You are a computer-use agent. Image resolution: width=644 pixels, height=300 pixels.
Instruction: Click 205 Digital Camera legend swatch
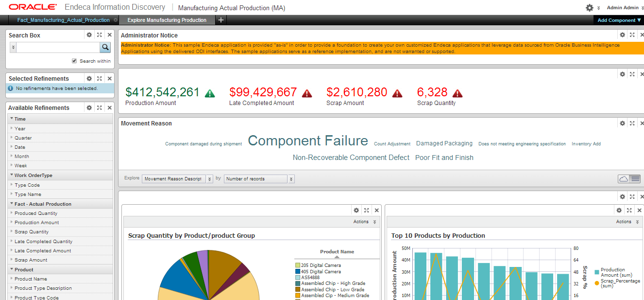point(298,265)
